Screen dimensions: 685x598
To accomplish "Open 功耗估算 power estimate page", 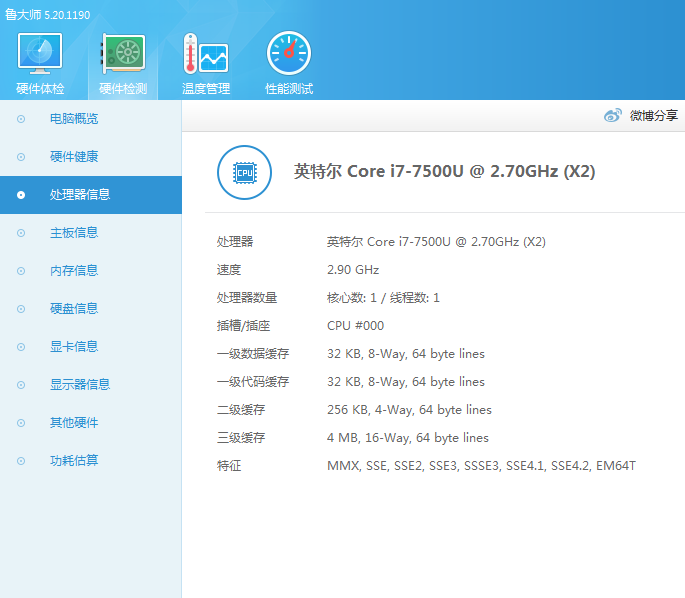I will [x=74, y=461].
